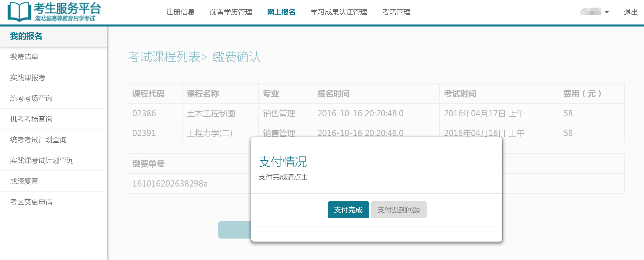Confirm payment with the 支付完成 button
The height and width of the screenshot is (260, 644).
[x=348, y=210]
